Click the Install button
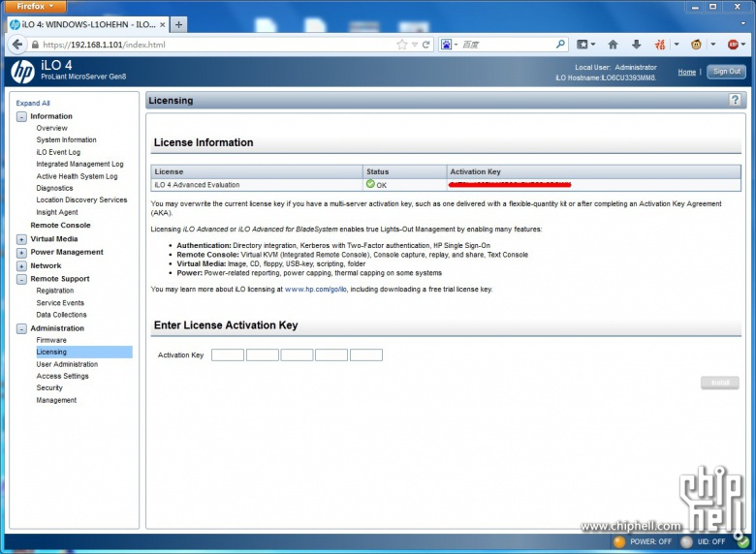The height and width of the screenshot is (554, 756). 720,383
